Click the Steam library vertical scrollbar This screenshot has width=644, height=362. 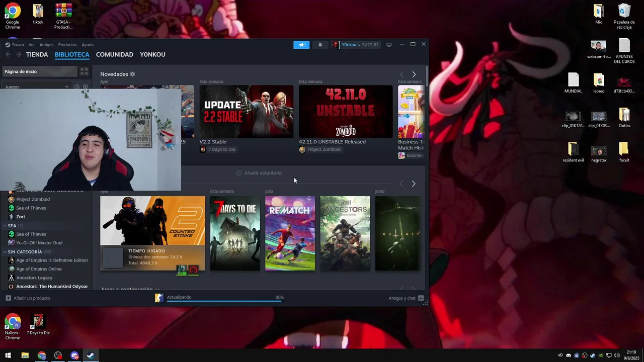(427, 75)
